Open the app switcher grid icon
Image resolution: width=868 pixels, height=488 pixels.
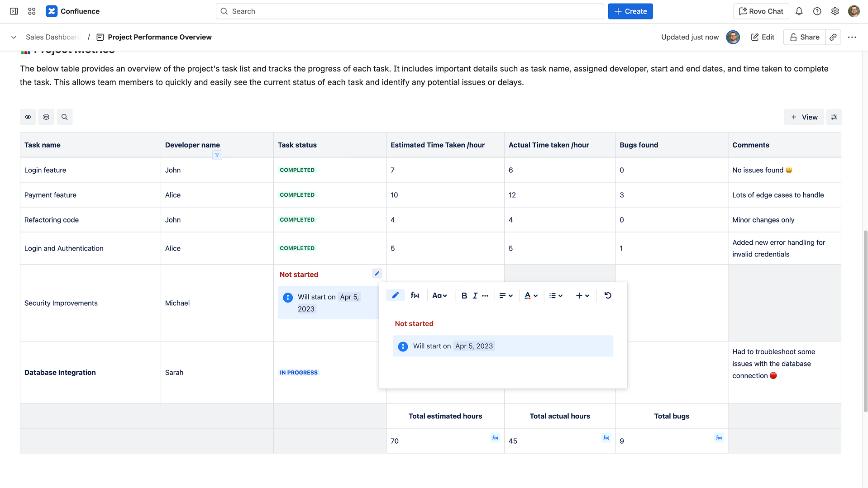coord(32,11)
